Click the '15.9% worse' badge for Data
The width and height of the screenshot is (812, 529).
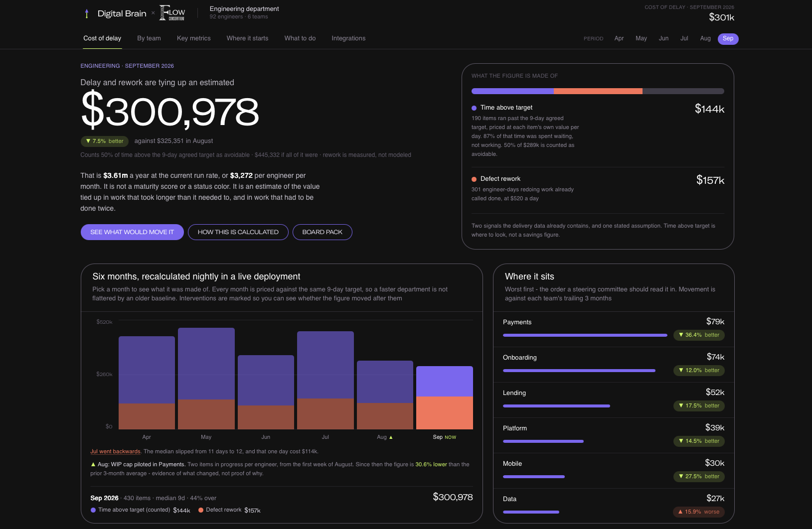(x=699, y=512)
